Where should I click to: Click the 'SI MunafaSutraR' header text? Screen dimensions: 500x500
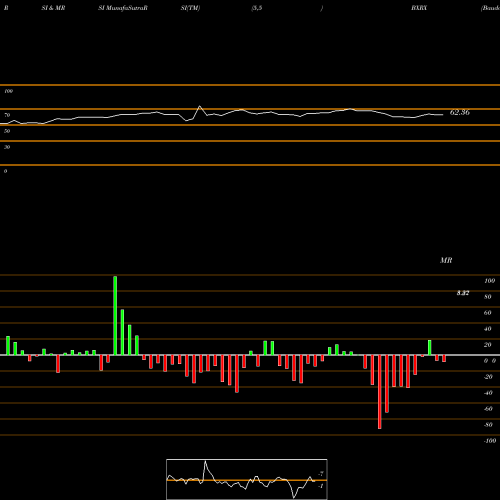(x=123, y=8)
